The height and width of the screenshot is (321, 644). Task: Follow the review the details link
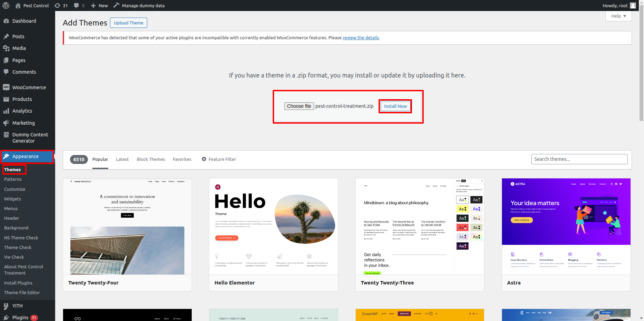tap(361, 38)
